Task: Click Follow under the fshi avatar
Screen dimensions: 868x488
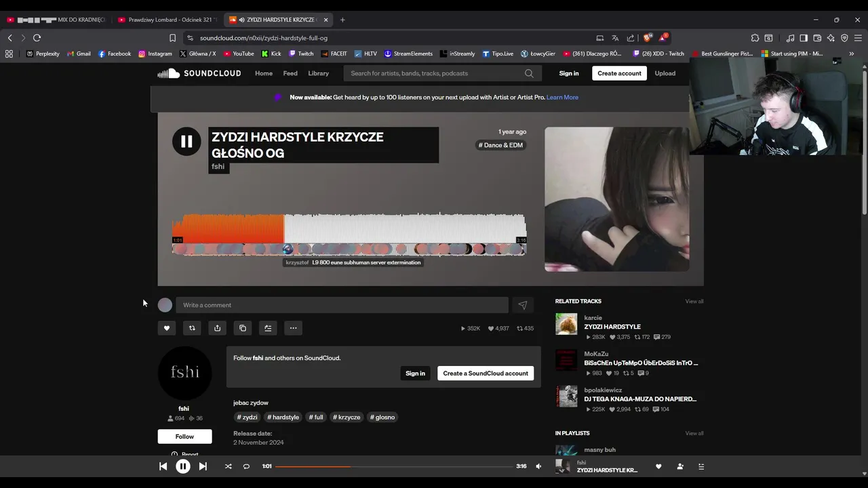Action: [184, 436]
